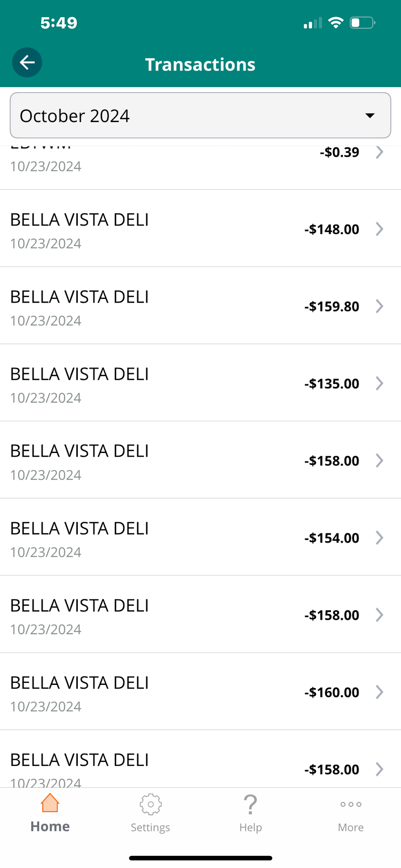
Task: Open the Home tab house icon
Action: [x=50, y=803]
